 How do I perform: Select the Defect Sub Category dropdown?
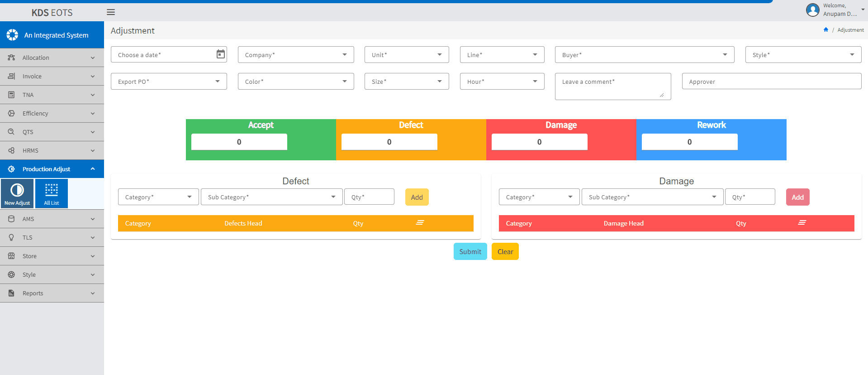click(x=271, y=197)
